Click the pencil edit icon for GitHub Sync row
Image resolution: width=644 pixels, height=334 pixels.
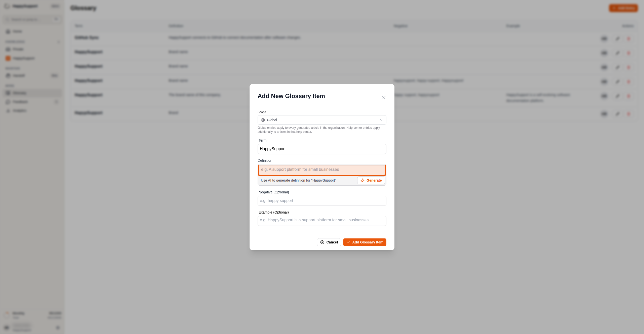[x=617, y=38]
